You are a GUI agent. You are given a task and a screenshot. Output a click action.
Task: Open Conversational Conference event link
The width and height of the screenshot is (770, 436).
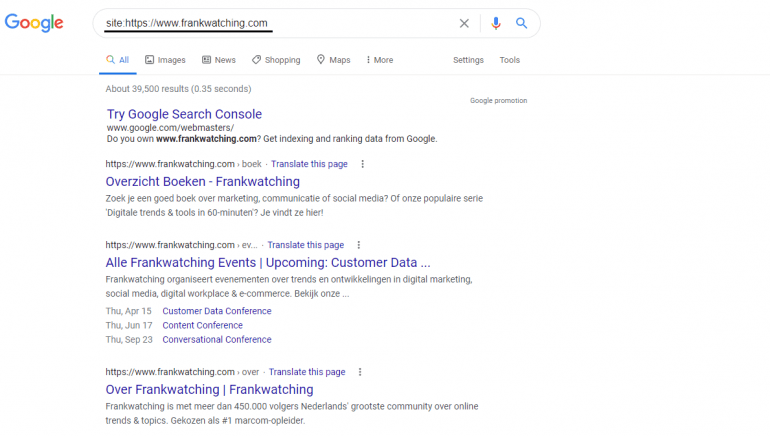(x=217, y=340)
